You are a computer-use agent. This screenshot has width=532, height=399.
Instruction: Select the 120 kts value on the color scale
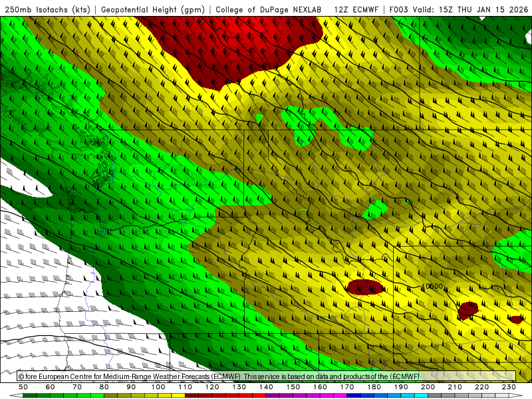click(x=212, y=387)
